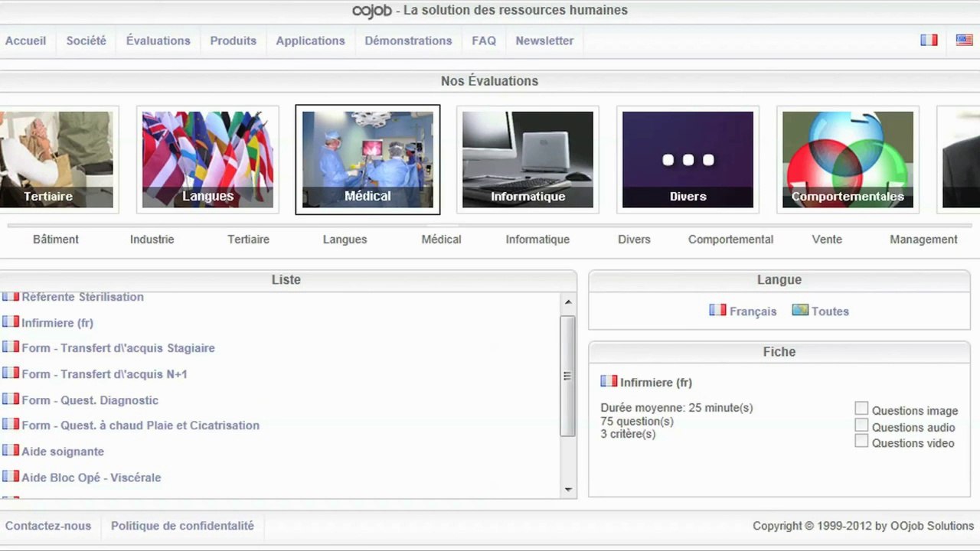980x551 pixels.
Task: Click the French flag beside Français filter
Action: 717,310
